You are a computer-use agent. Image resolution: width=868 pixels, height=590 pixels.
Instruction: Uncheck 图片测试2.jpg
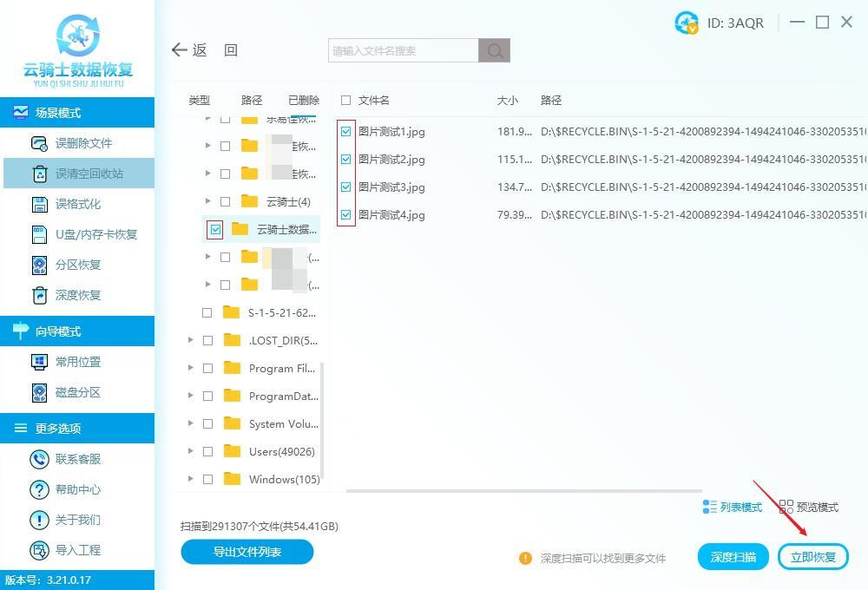coord(346,160)
